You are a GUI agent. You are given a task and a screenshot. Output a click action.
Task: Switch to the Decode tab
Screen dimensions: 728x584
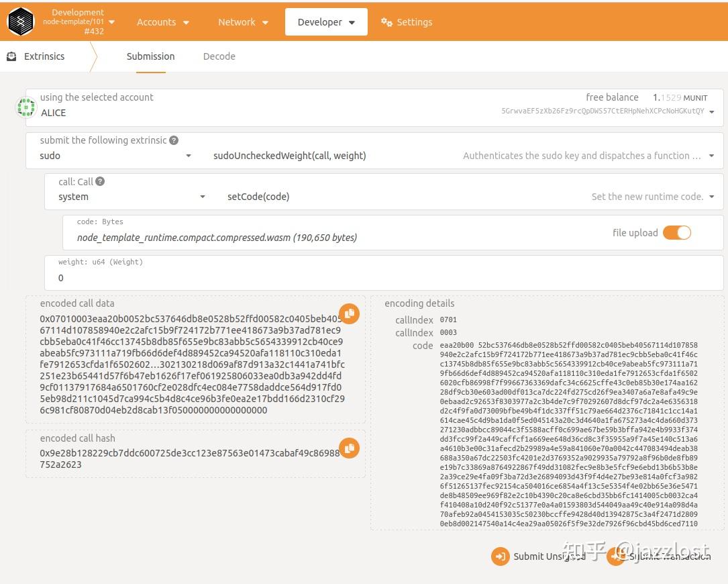pos(219,56)
